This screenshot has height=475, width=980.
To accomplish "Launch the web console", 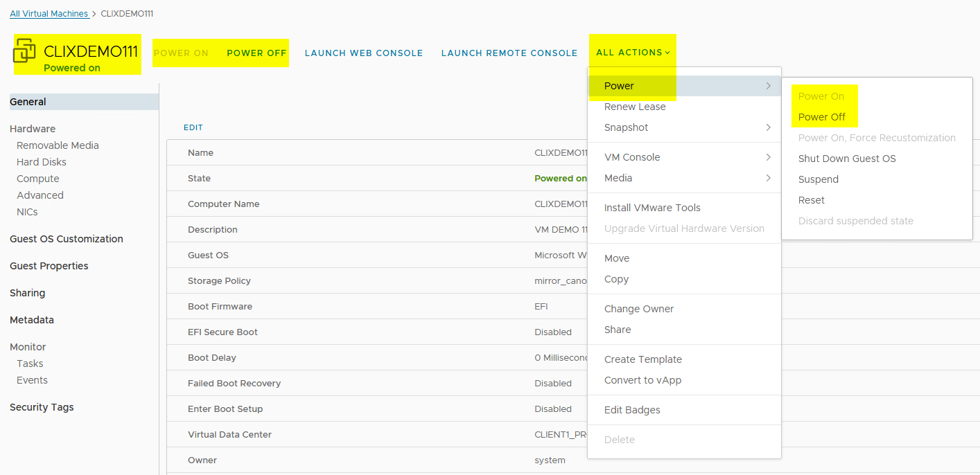I will tap(363, 53).
